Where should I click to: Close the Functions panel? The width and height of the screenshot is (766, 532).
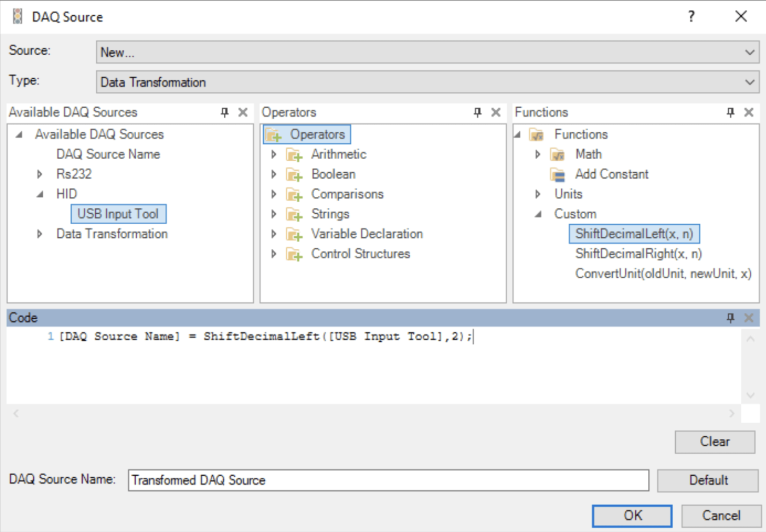tap(748, 112)
